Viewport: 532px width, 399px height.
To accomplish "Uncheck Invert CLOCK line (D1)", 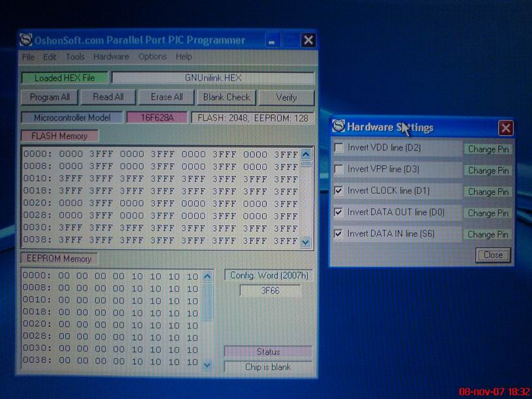I will (x=338, y=190).
